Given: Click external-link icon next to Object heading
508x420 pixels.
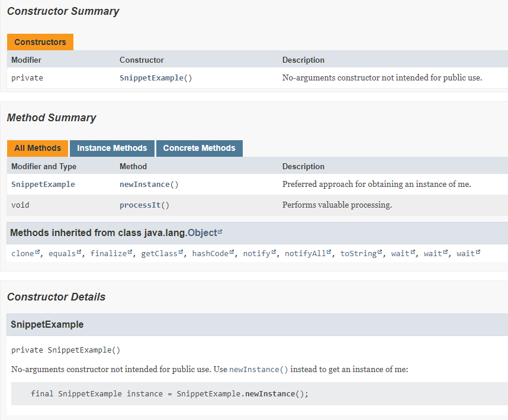Looking at the screenshot, I should [x=220, y=232].
